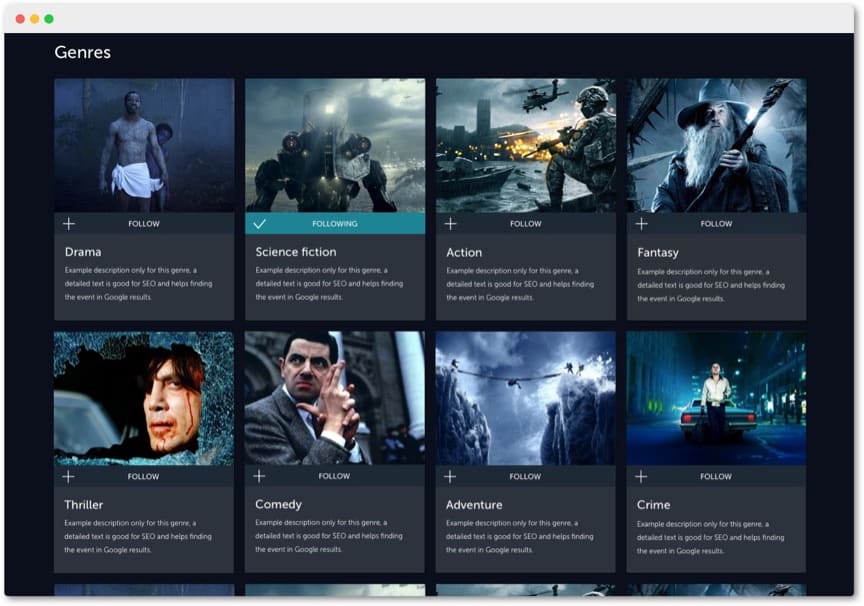The height and width of the screenshot is (606, 864).
Task: Follow the Crime genre
Action: (716, 477)
